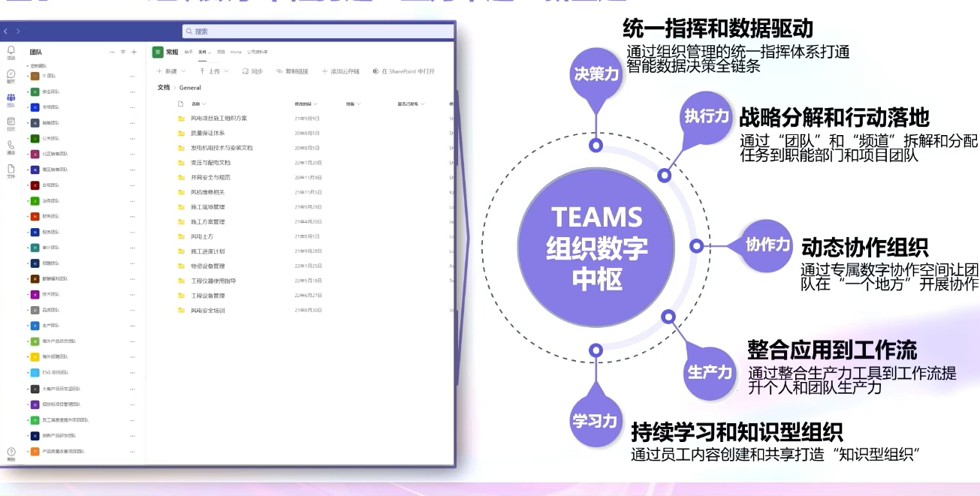Open the 工程仪器使用指导 folder
The height and width of the screenshot is (496, 980).
coord(213,281)
